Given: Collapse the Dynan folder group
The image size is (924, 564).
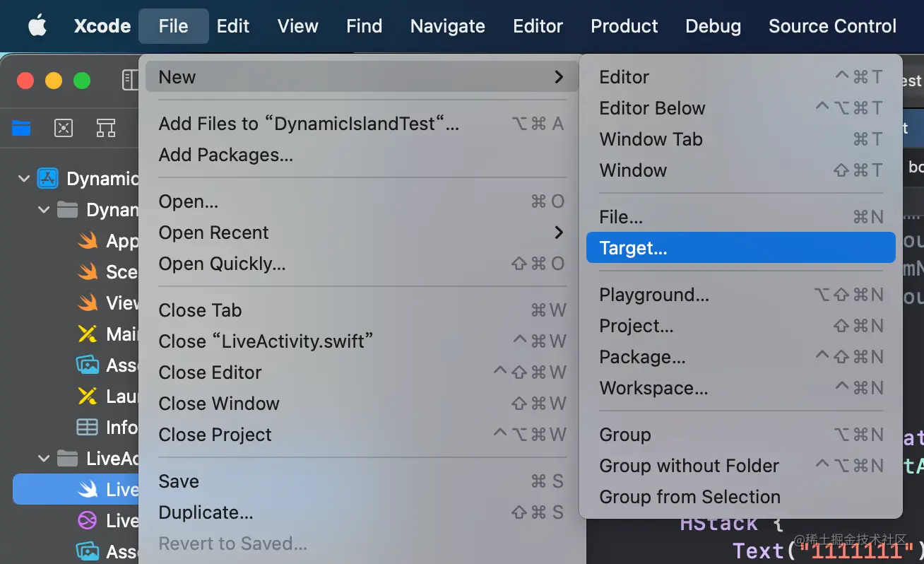Looking at the screenshot, I should pyautogui.click(x=44, y=209).
